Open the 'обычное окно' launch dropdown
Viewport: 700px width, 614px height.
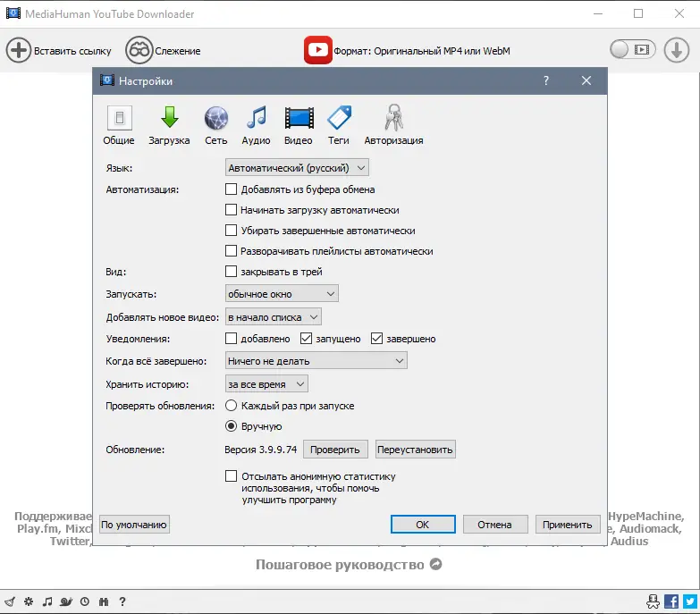[x=282, y=294]
